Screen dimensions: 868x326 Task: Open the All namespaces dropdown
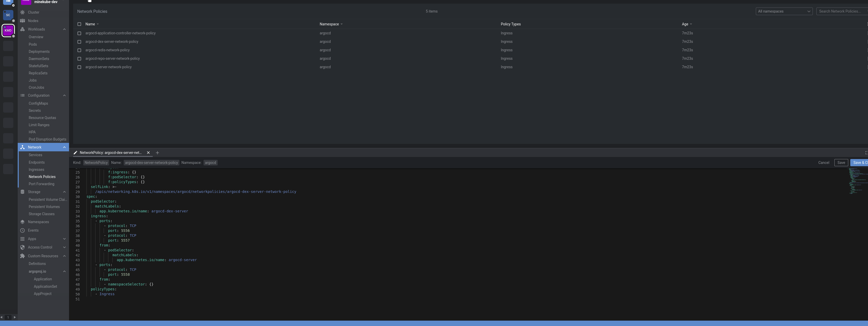[x=784, y=11]
